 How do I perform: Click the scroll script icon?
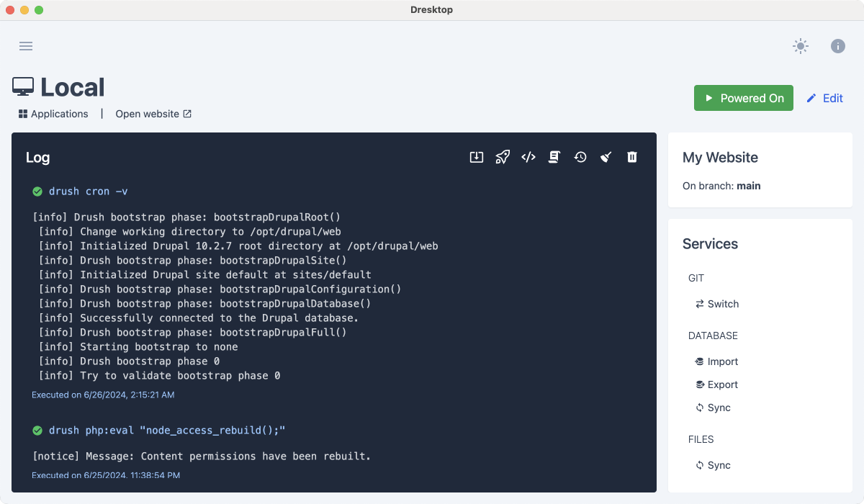(x=554, y=157)
